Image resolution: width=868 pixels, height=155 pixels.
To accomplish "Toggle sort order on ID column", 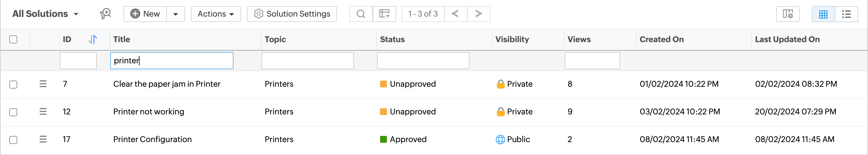I will click(x=93, y=39).
